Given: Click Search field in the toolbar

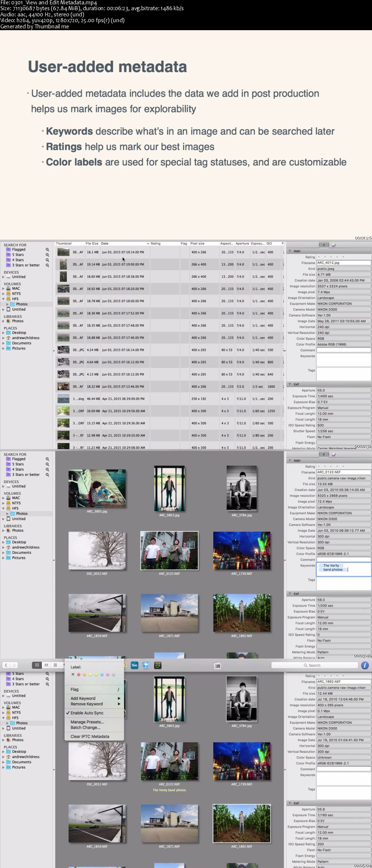Looking at the screenshot, I should click(315, 665).
